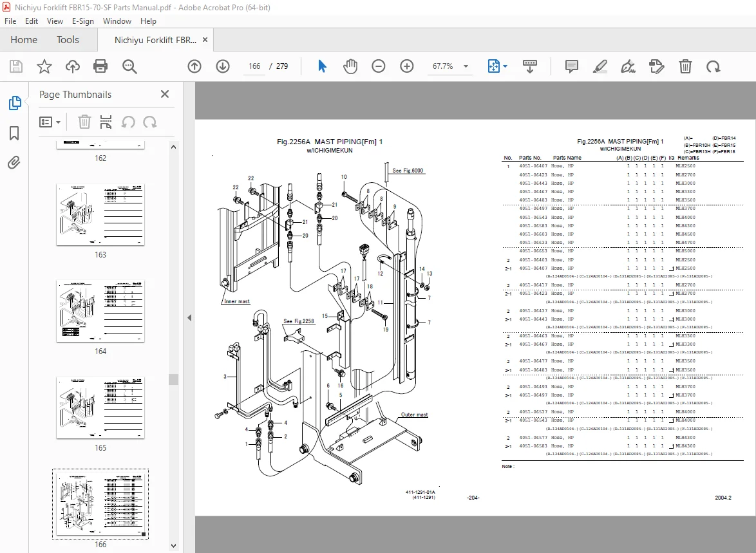The height and width of the screenshot is (553, 756).
Task: Close the Page Thumbnails panel
Action: [x=165, y=94]
